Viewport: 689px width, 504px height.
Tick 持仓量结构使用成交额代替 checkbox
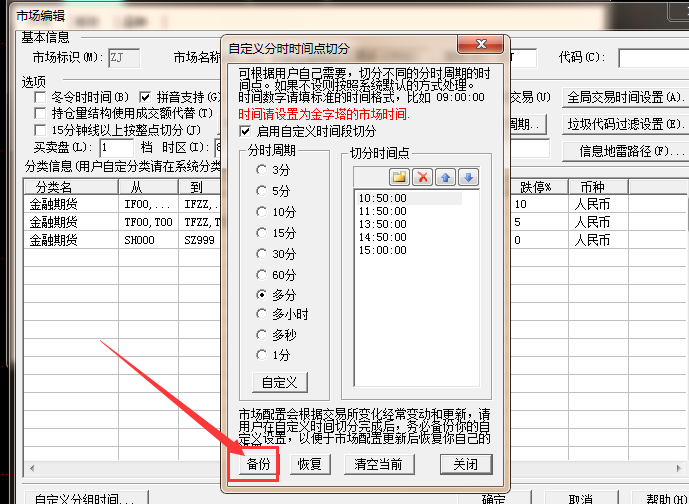pos(41,114)
